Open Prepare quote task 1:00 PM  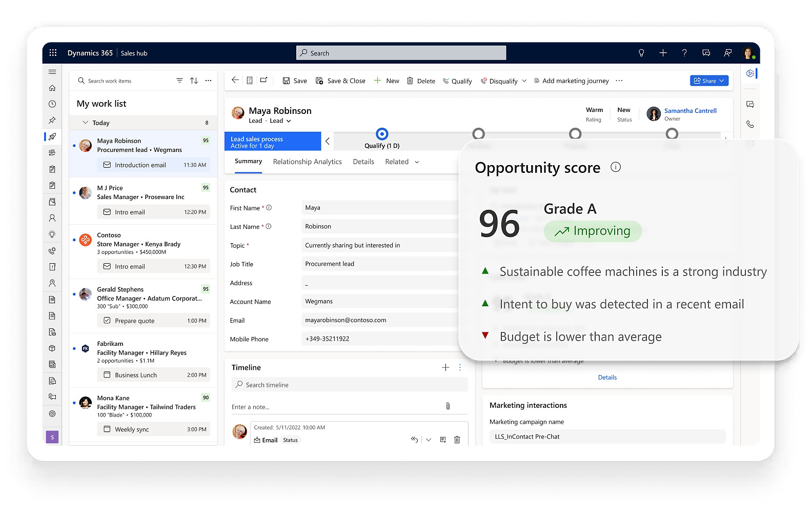pos(154,321)
